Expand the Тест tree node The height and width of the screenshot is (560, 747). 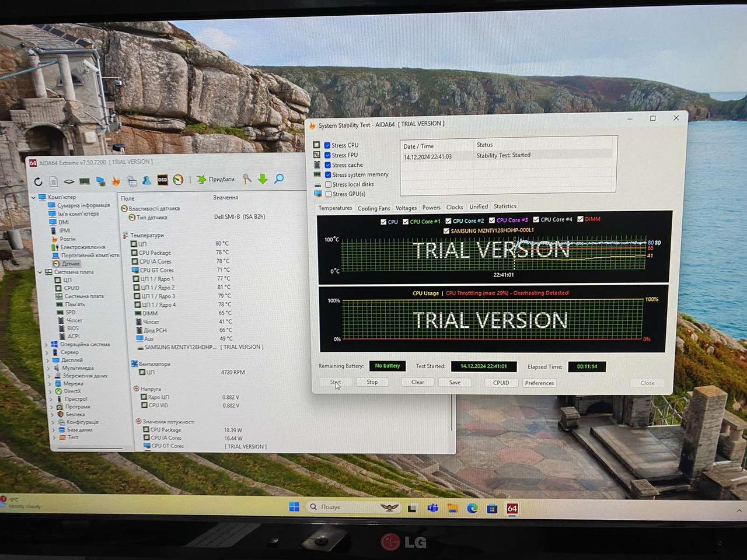click(54, 437)
